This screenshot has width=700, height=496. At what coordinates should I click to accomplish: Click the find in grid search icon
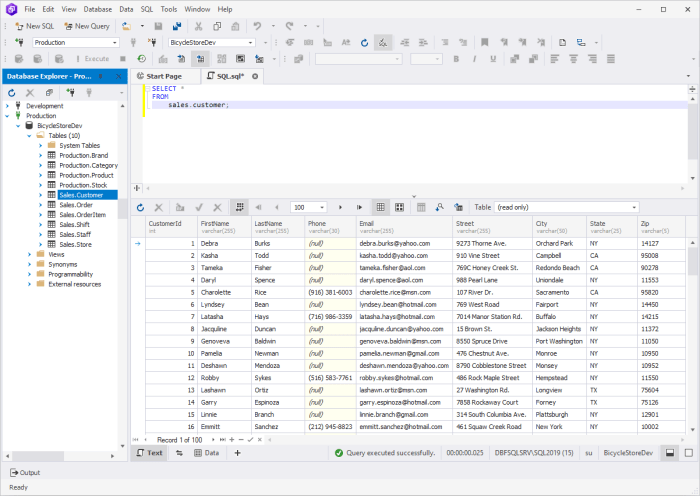[x=440, y=207]
